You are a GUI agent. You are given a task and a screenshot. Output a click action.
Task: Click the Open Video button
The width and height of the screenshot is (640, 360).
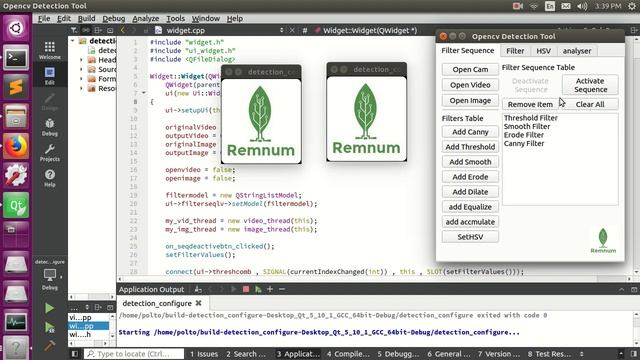(470, 85)
